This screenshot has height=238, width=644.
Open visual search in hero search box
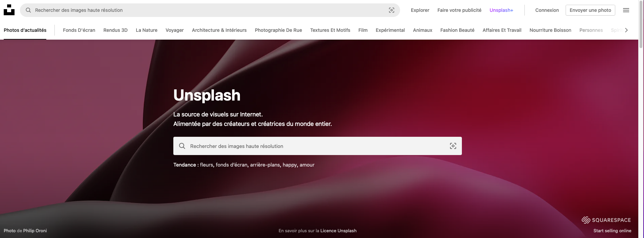point(453,146)
